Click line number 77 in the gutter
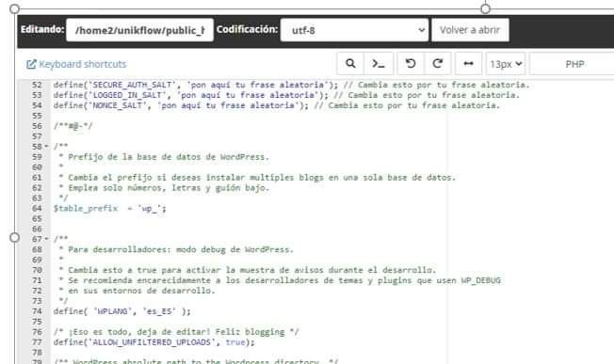 click(38, 342)
